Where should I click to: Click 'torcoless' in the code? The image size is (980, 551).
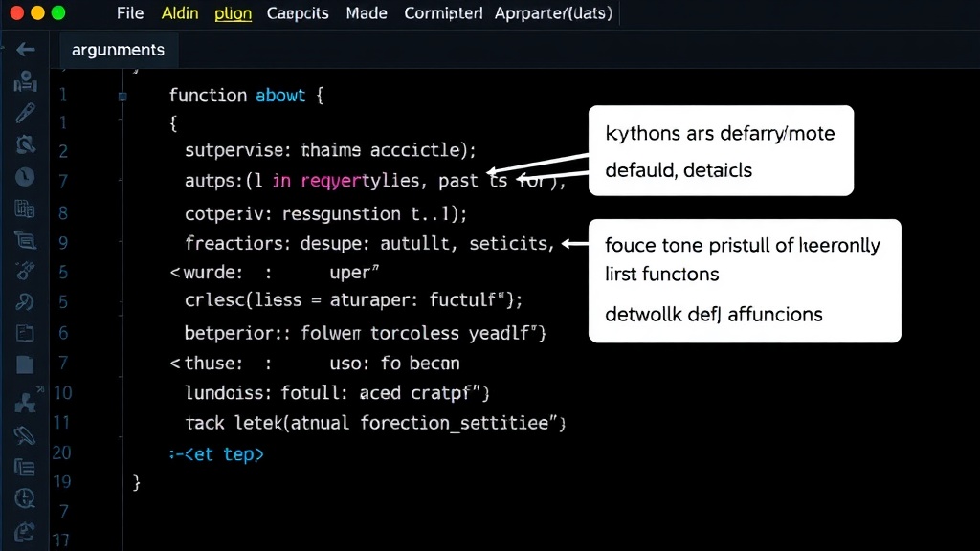pos(414,333)
